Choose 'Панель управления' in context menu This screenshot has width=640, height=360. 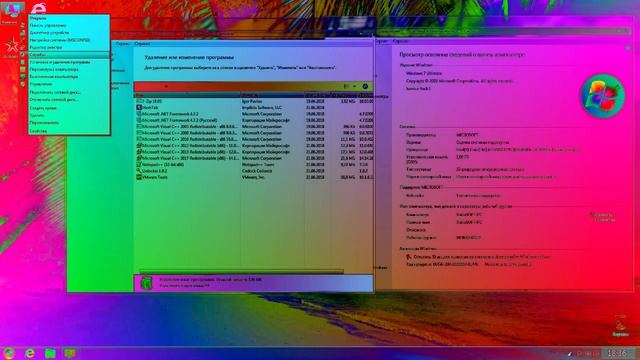(x=69, y=25)
